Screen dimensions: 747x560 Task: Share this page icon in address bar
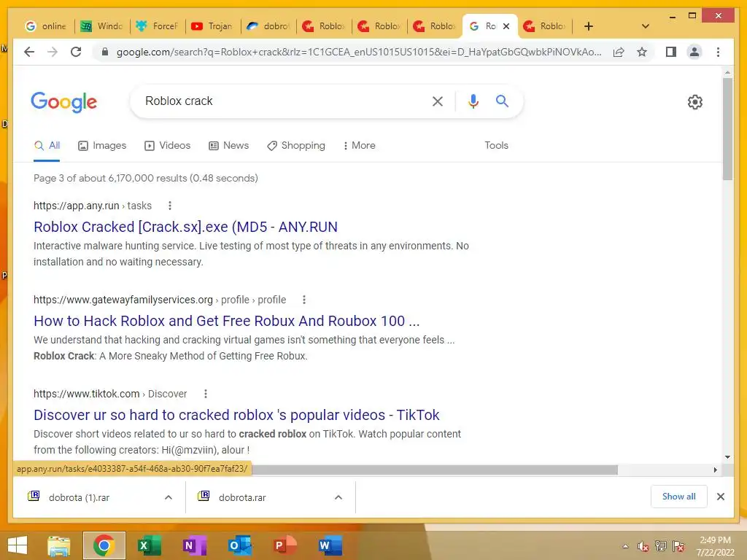pos(619,52)
